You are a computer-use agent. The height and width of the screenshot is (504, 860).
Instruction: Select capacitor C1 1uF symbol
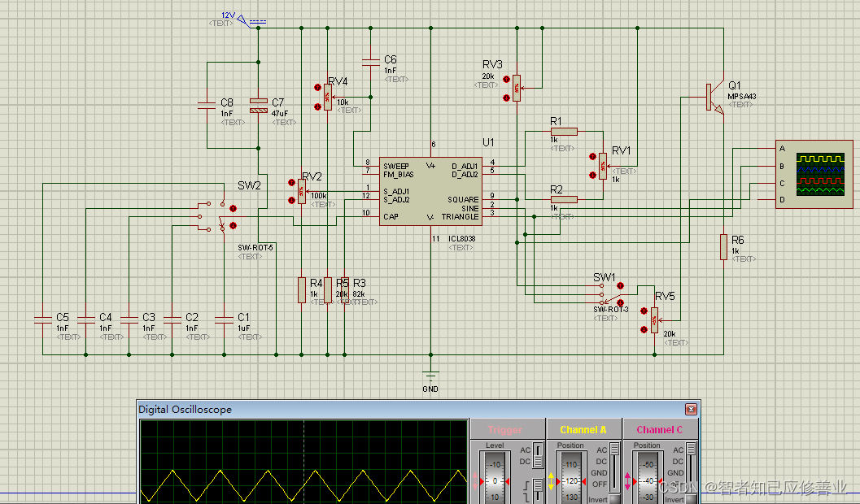pos(224,319)
